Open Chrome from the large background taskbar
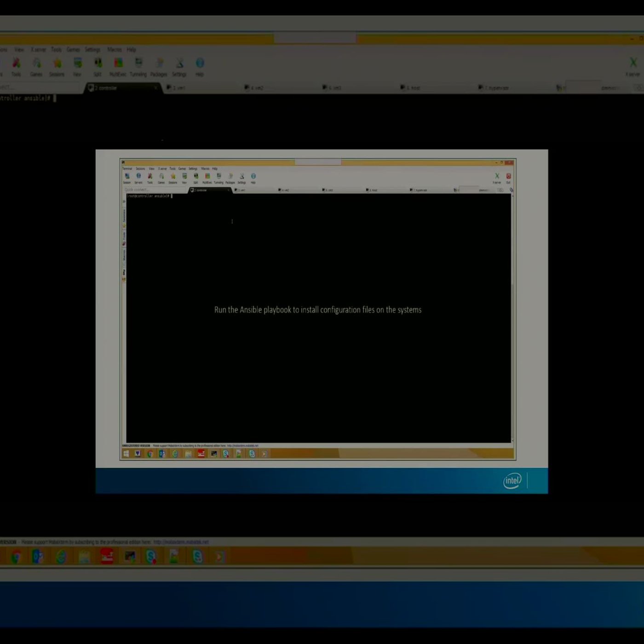 coord(16,557)
